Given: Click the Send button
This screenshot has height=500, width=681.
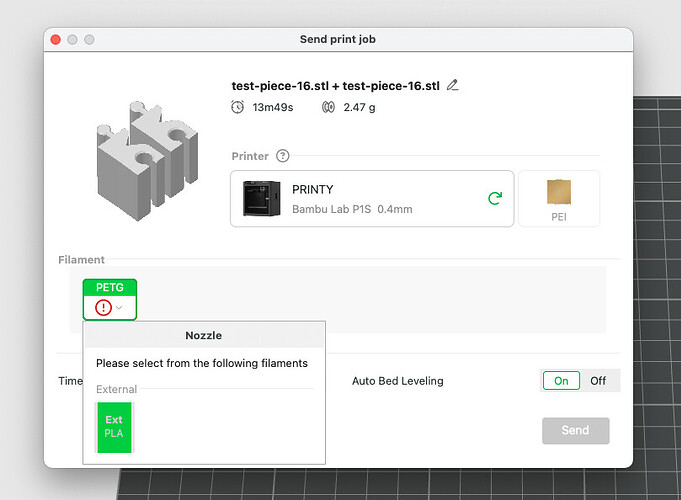Looking at the screenshot, I should (x=575, y=430).
